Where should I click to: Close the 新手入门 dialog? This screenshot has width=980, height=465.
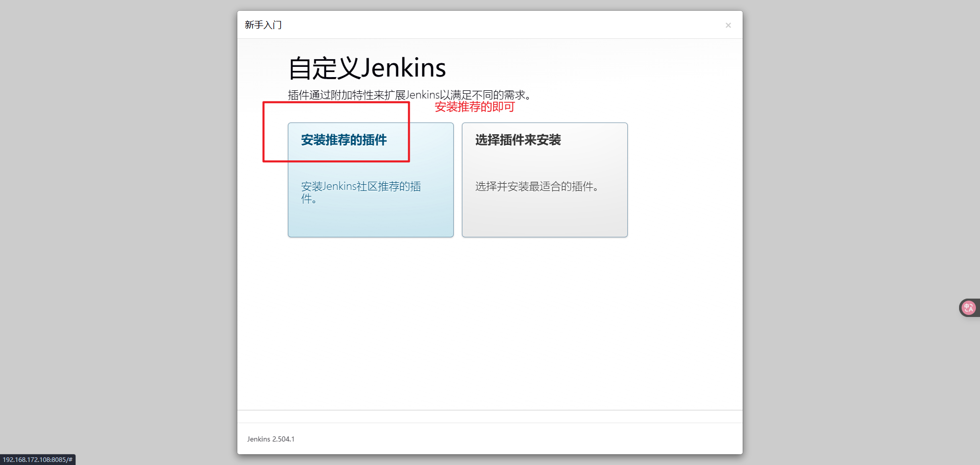tap(728, 26)
